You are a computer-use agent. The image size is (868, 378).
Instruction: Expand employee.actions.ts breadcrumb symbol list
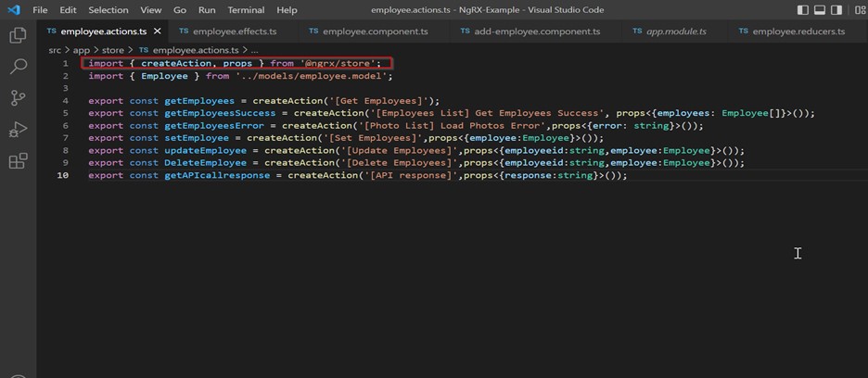254,49
